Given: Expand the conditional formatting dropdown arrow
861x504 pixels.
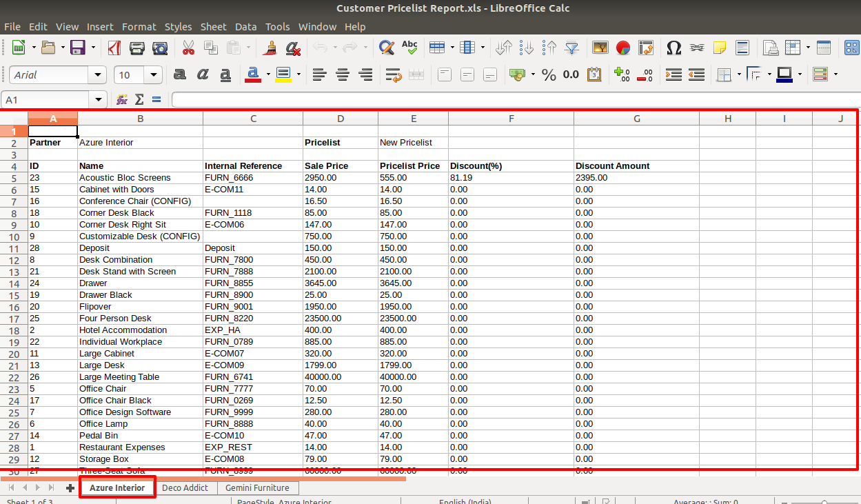Looking at the screenshot, I should click(835, 74).
